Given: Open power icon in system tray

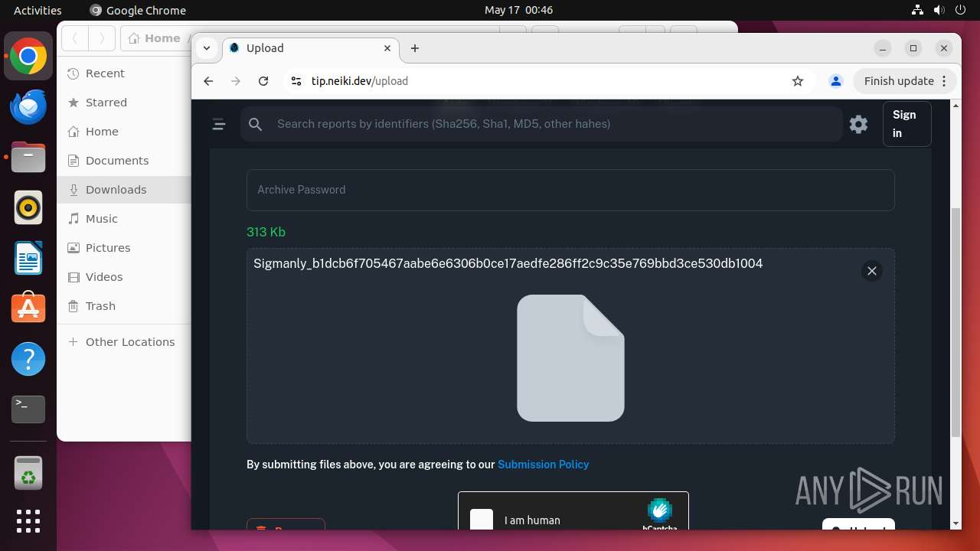Looking at the screenshot, I should point(960,10).
